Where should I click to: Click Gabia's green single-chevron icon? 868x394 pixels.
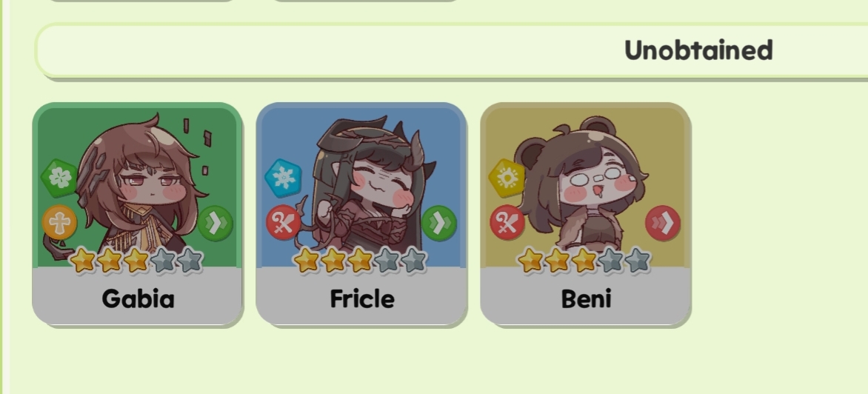[x=215, y=223]
